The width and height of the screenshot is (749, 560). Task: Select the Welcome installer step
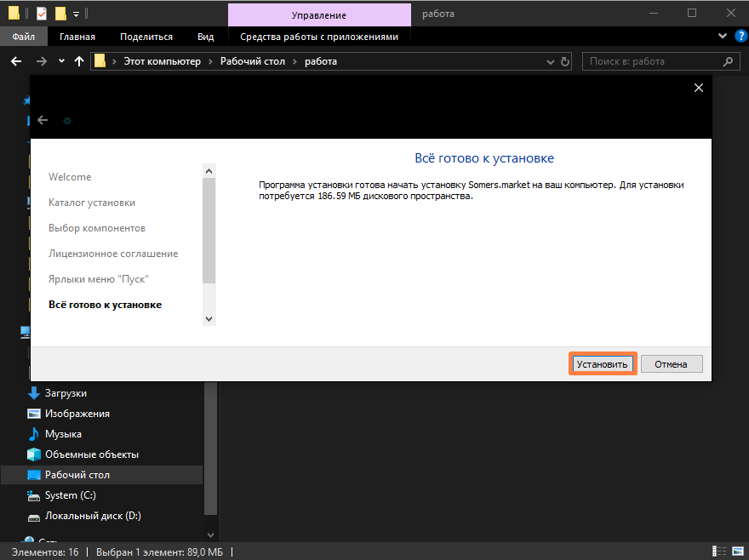coord(70,177)
